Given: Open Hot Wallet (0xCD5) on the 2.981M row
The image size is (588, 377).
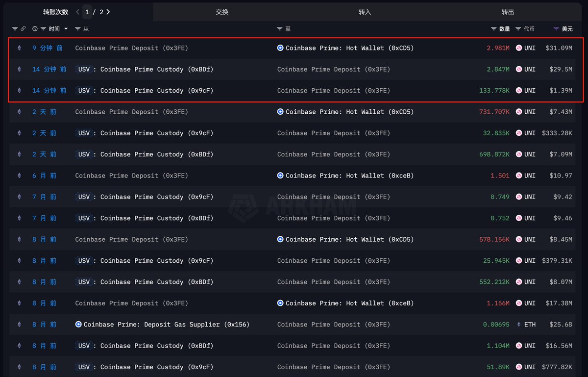Looking at the screenshot, I should (350, 48).
